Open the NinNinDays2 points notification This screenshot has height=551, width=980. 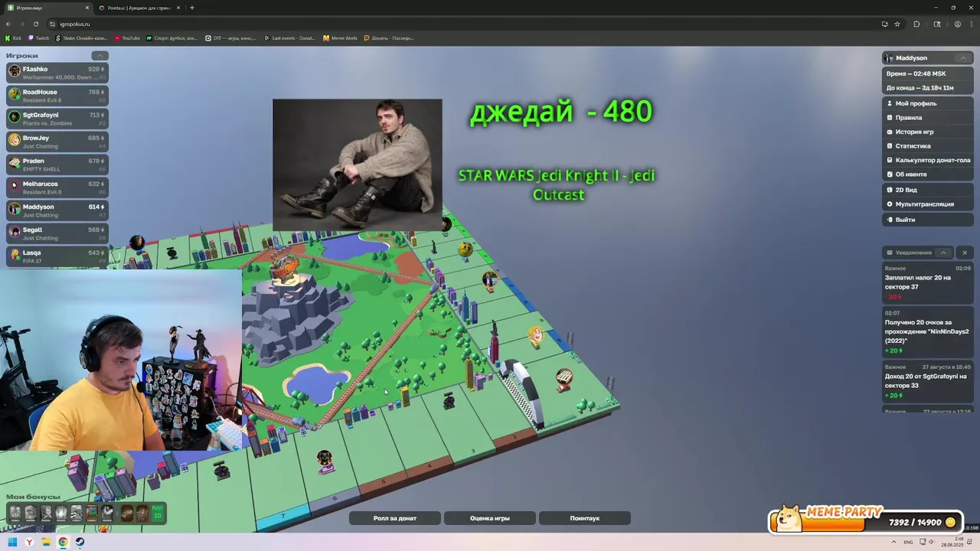coord(927,331)
